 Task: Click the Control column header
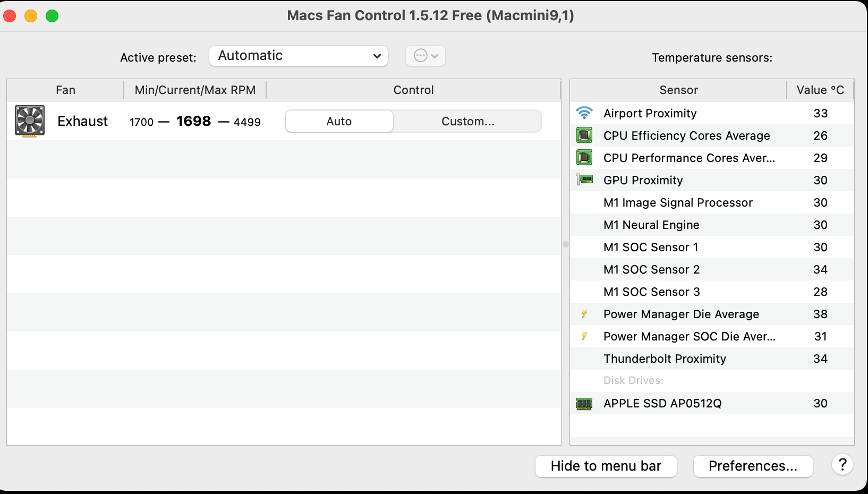[413, 90]
